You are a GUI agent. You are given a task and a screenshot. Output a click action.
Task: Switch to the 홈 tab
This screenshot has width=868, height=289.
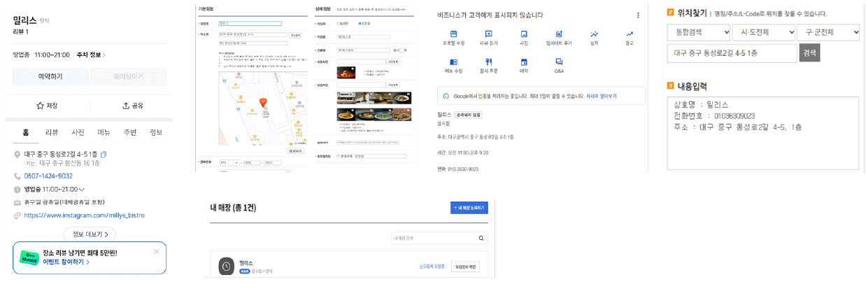coord(26,132)
